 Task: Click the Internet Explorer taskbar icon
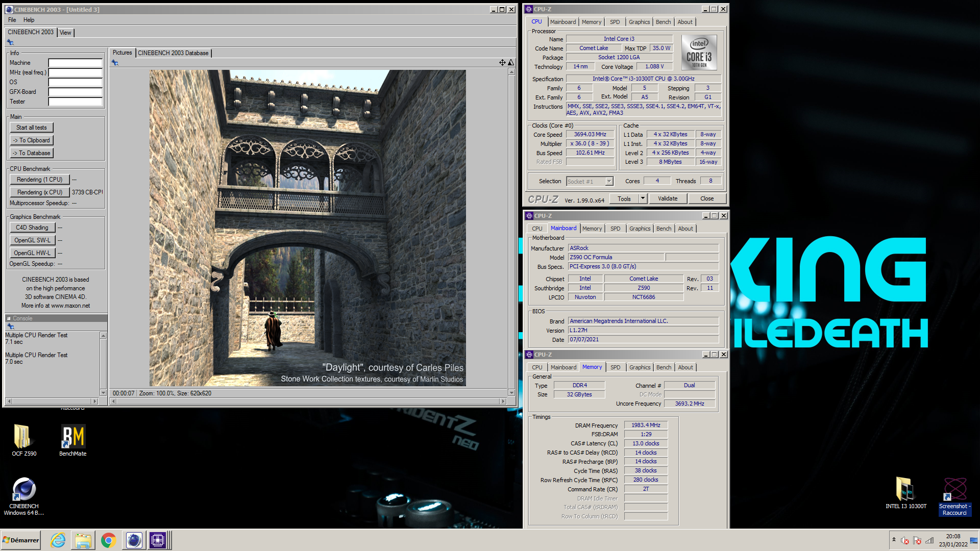pos(58,540)
